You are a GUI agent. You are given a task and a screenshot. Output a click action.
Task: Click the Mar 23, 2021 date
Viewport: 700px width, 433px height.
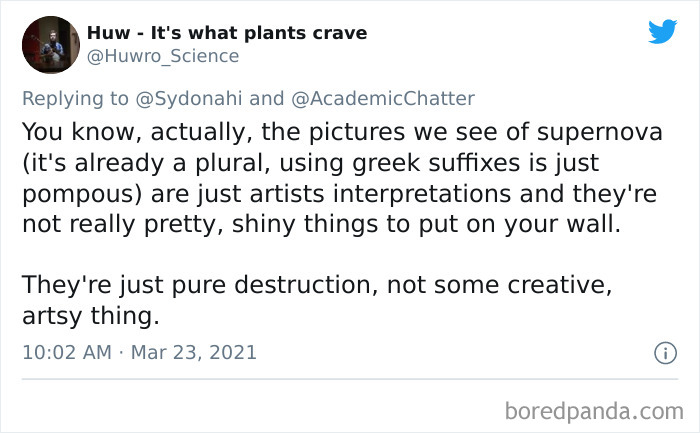click(x=194, y=352)
